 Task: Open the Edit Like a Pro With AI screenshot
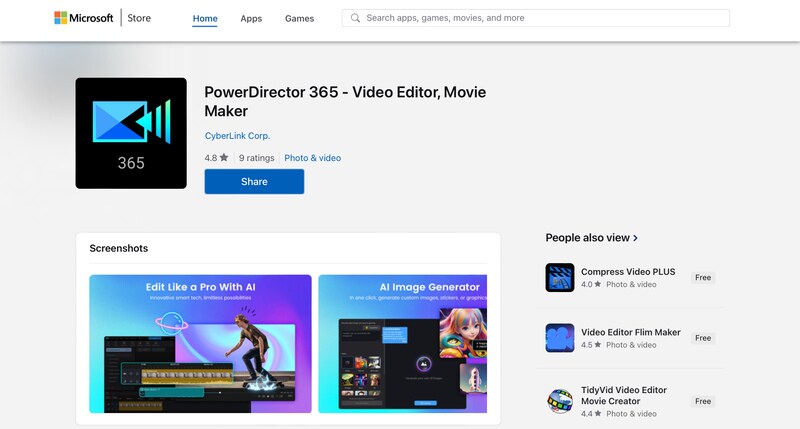[x=201, y=344]
